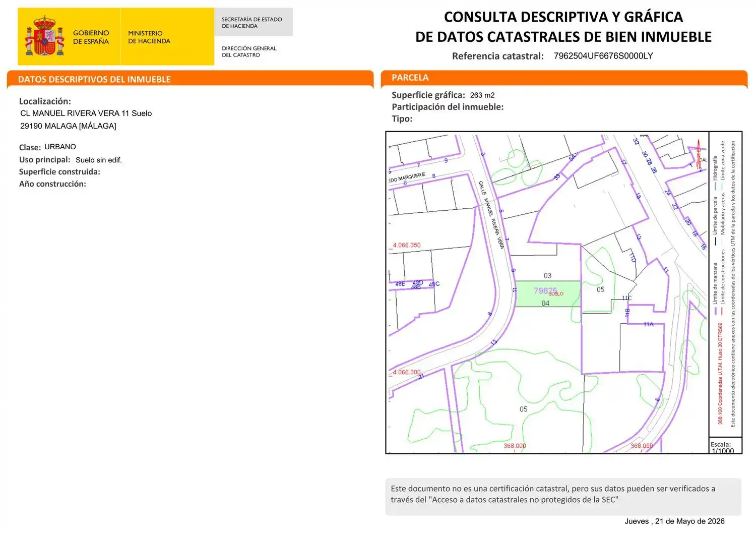This screenshot has height=534, width=756.
Task: Click the red 'SUELO' label in the parcel
Action: click(556, 293)
